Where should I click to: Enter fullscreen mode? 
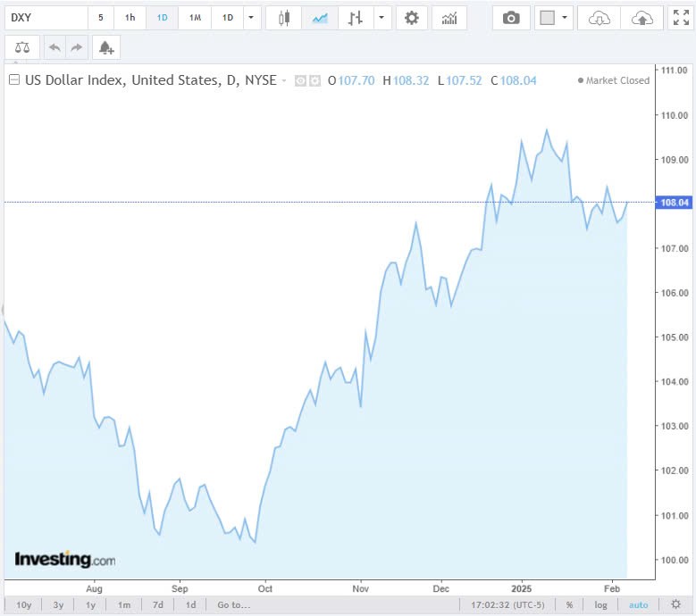click(x=680, y=18)
